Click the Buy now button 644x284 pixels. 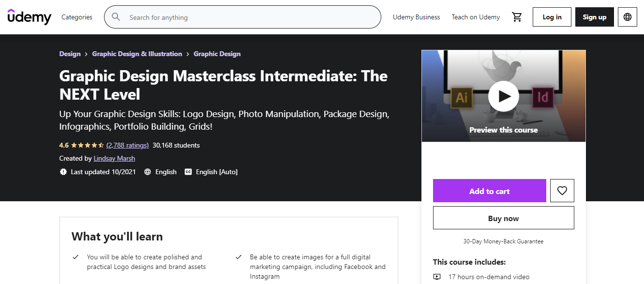(503, 218)
